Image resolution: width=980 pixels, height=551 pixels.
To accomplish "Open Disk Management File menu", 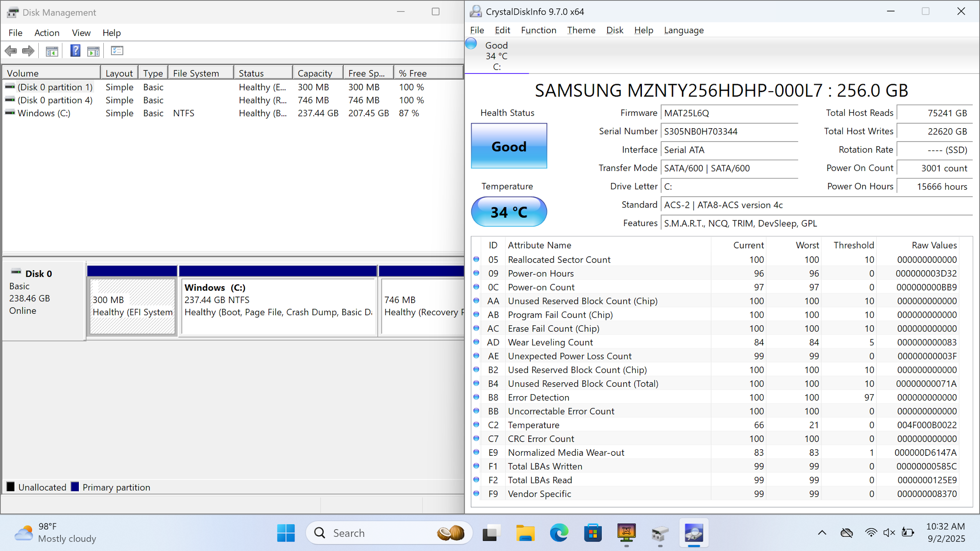I will click(15, 32).
